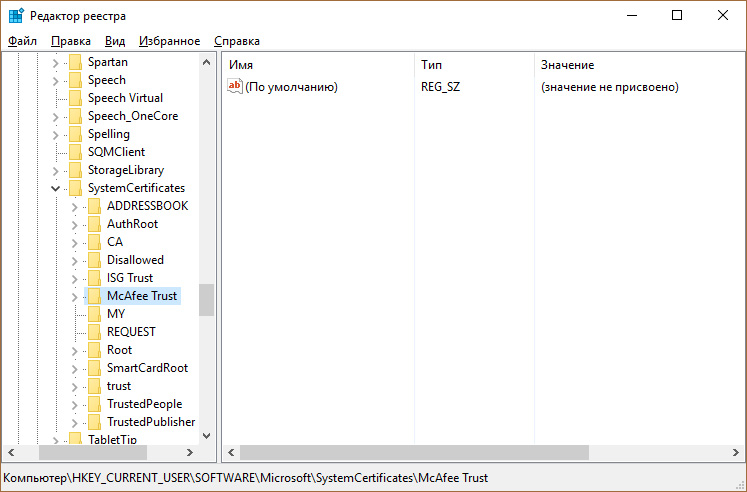Click the trust folder icon
This screenshot has height=492, width=747.
coord(94,386)
